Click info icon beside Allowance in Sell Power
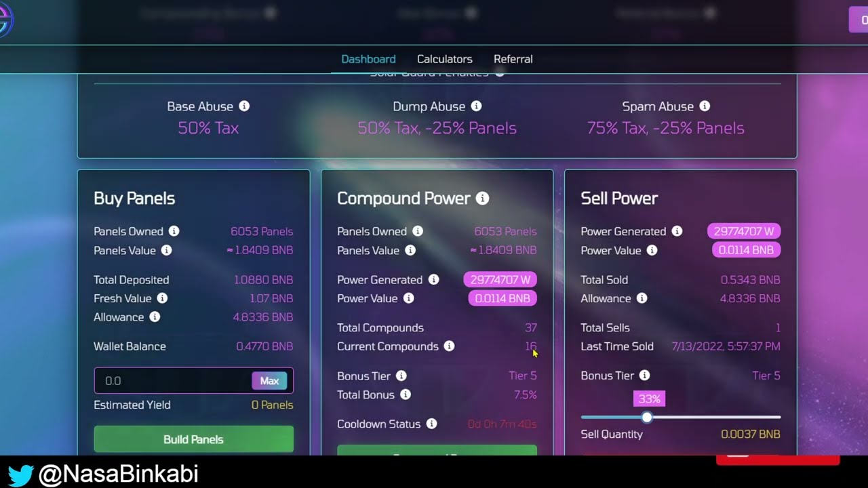868x488 pixels. (x=642, y=298)
